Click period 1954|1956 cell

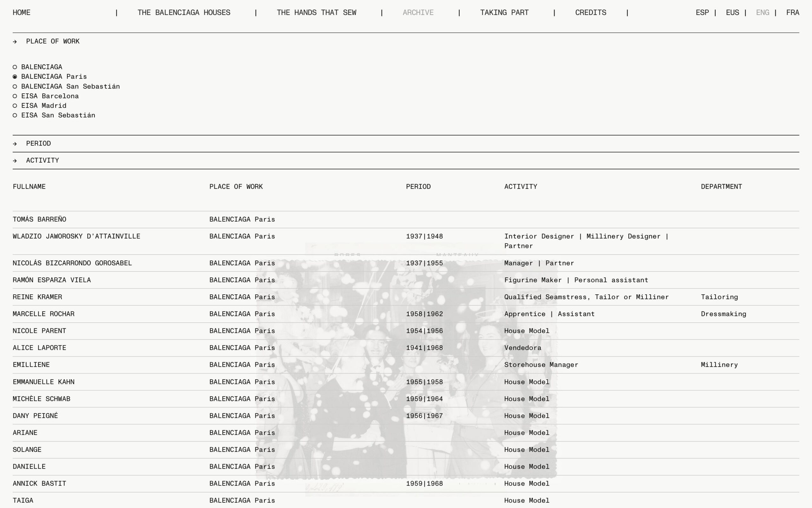pos(424,331)
